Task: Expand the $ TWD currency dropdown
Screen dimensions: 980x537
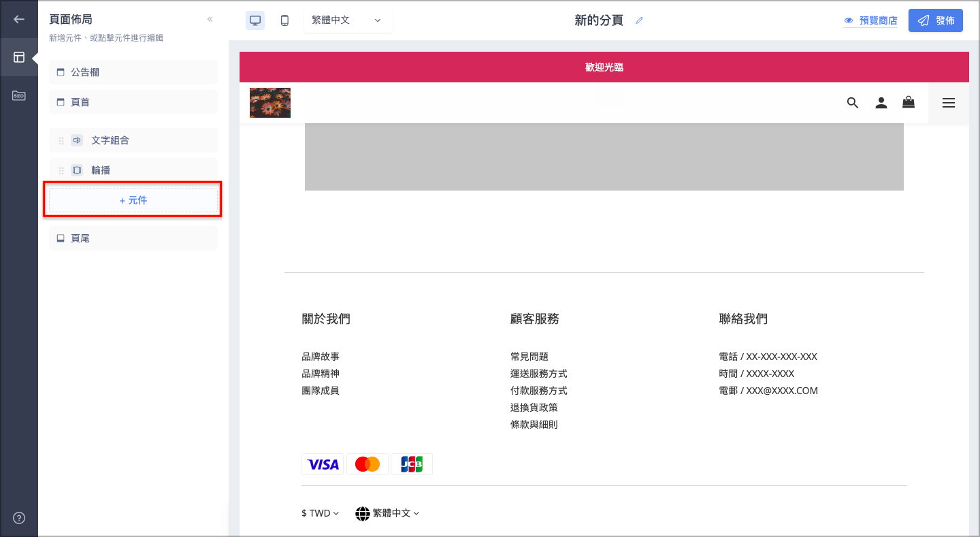Action: (x=321, y=513)
